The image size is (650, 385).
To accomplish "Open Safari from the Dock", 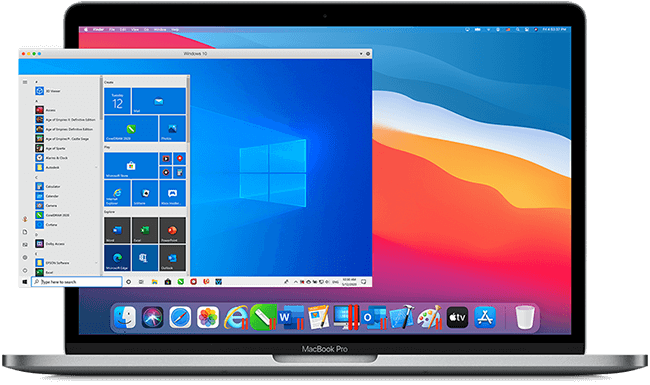I will click(180, 317).
